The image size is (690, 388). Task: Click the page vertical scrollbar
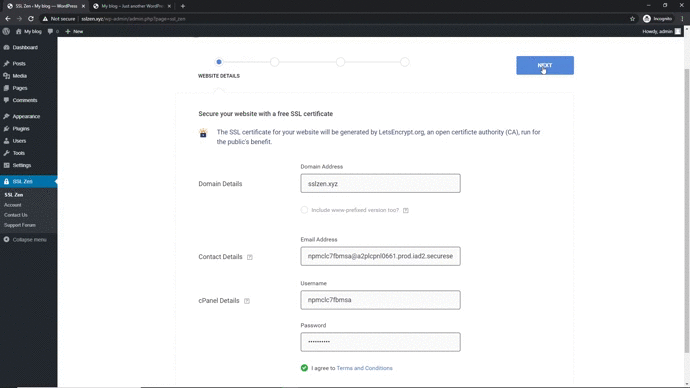[686, 210]
